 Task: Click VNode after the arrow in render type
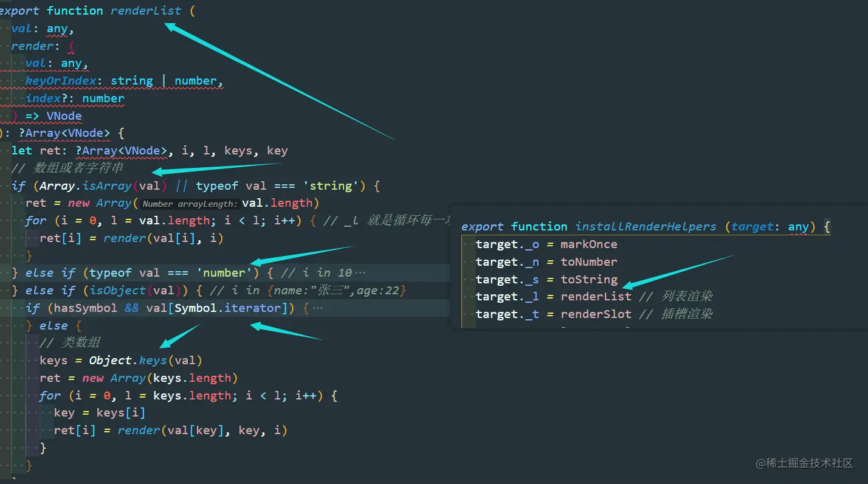pos(64,116)
